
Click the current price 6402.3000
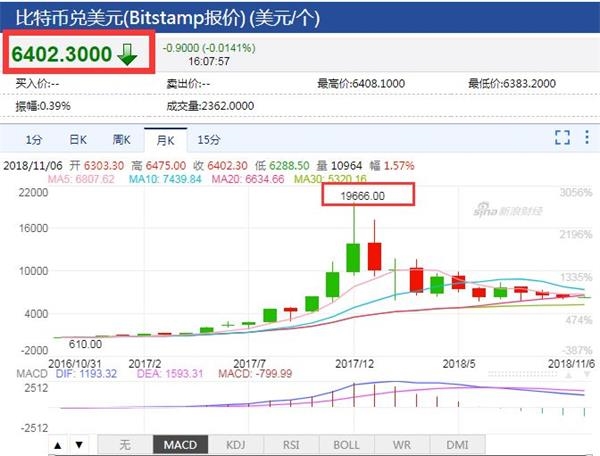tap(62, 54)
